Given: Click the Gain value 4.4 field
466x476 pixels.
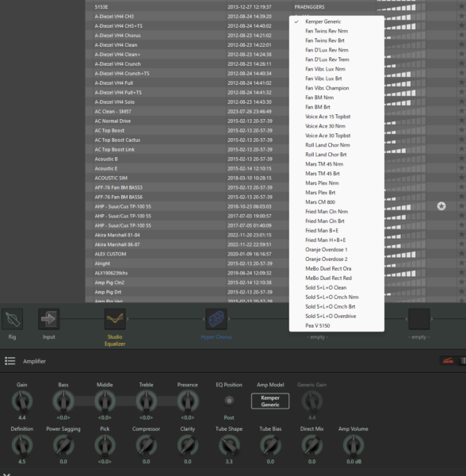Looking at the screenshot, I should [x=22, y=418].
